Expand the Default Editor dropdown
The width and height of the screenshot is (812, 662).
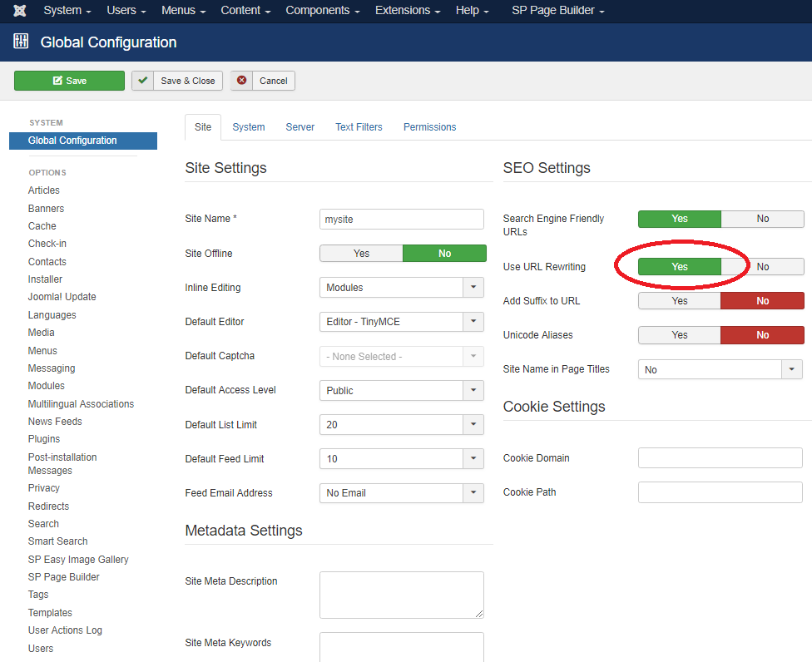[401, 322]
